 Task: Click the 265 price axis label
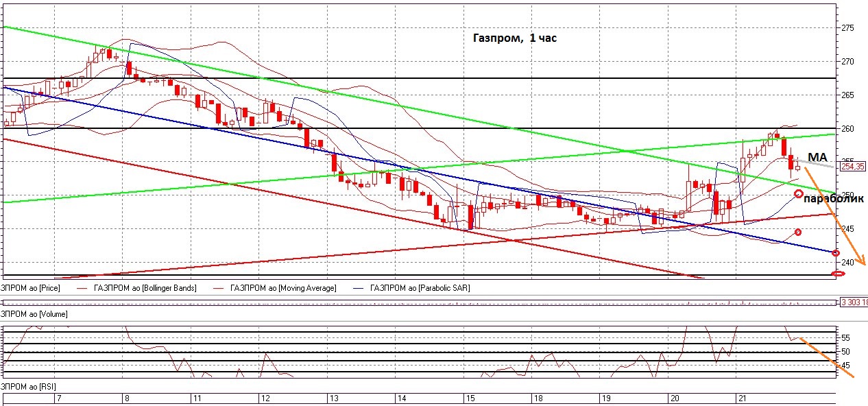[x=847, y=95]
